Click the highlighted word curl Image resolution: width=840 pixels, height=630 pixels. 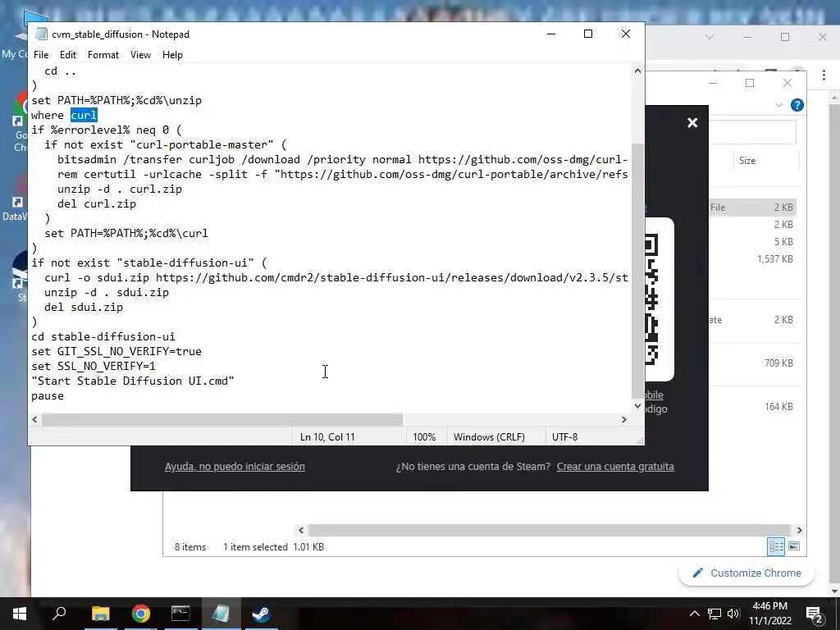[x=84, y=115]
